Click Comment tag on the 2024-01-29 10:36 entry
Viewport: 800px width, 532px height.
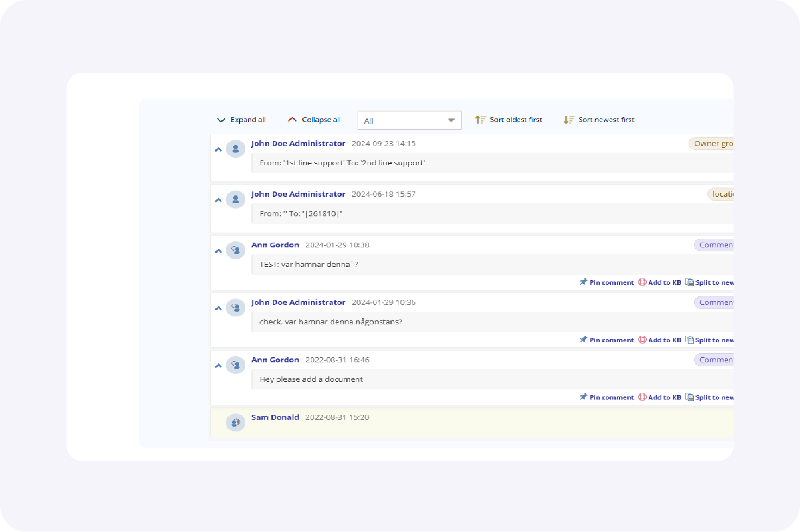click(714, 302)
